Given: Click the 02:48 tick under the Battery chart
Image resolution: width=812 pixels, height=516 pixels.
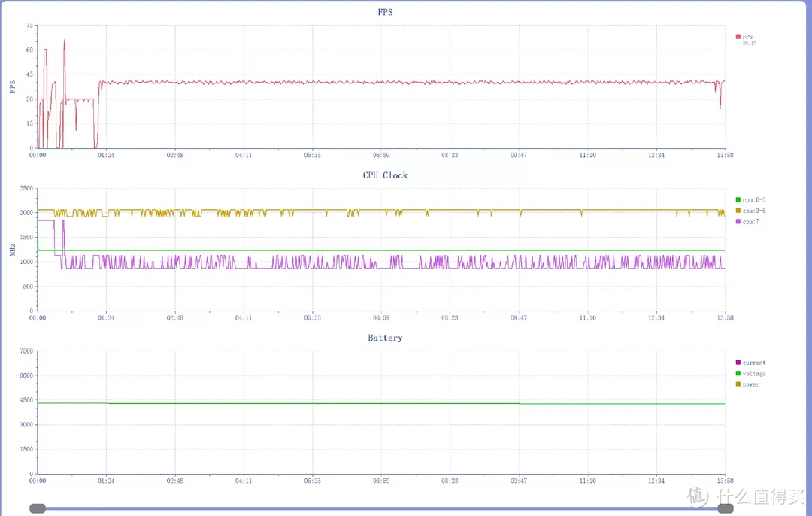Looking at the screenshot, I should [175, 481].
